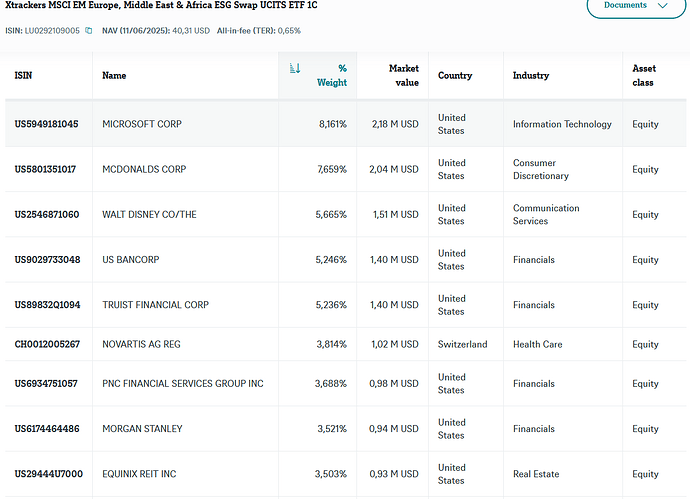
Task: Click the % Weight column header label
Action: [332, 75]
